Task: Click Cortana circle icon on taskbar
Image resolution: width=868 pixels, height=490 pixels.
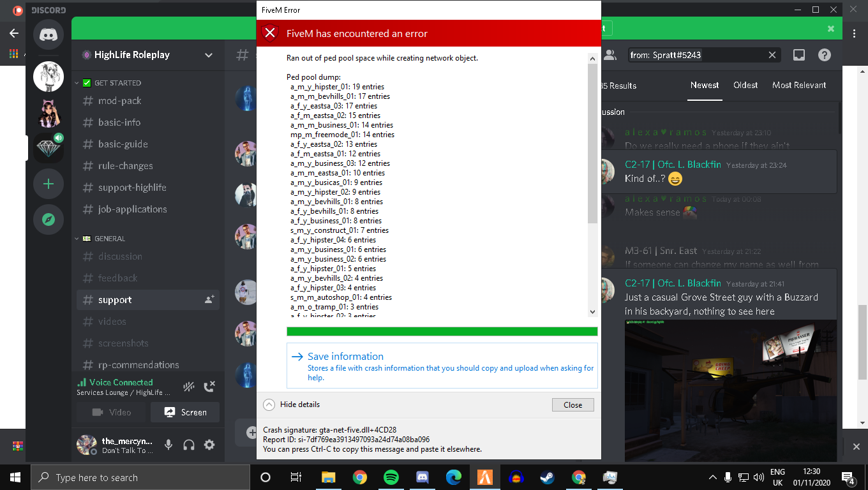Action: coord(266,477)
